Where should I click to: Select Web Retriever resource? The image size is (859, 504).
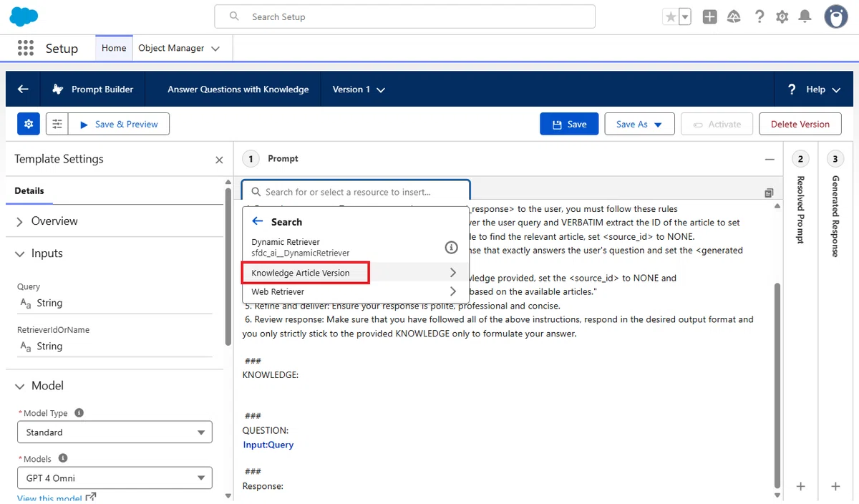pyautogui.click(x=355, y=291)
